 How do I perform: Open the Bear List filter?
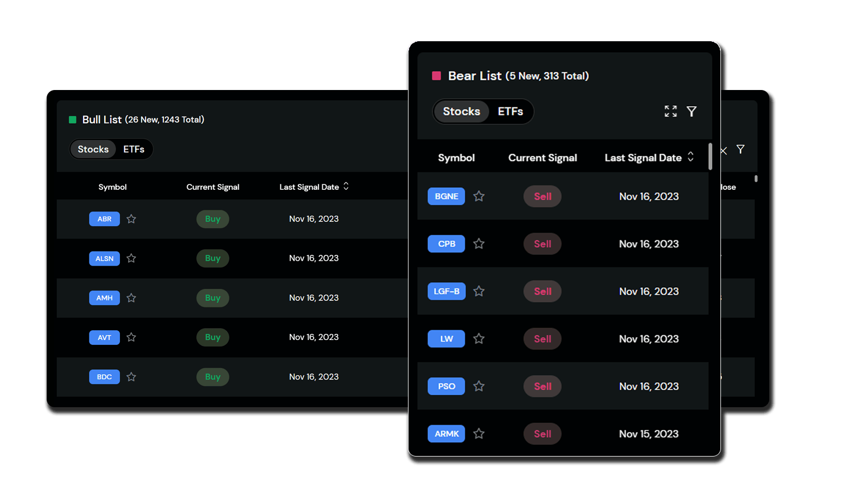point(692,111)
